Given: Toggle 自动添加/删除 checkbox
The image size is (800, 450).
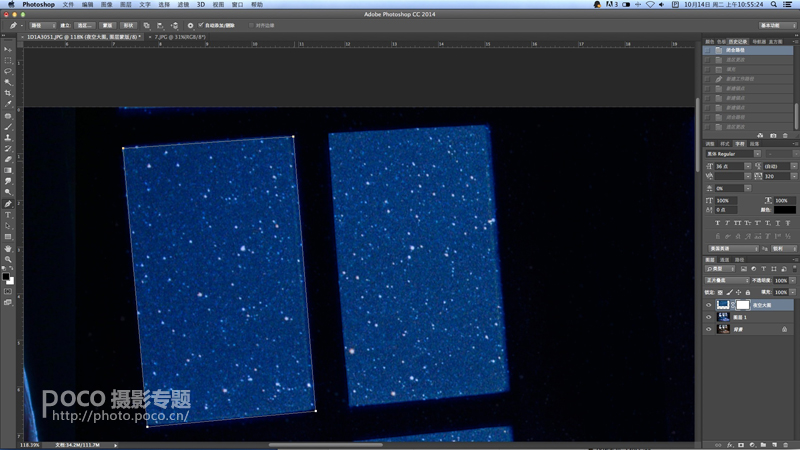Looking at the screenshot, I should [201, 24].
